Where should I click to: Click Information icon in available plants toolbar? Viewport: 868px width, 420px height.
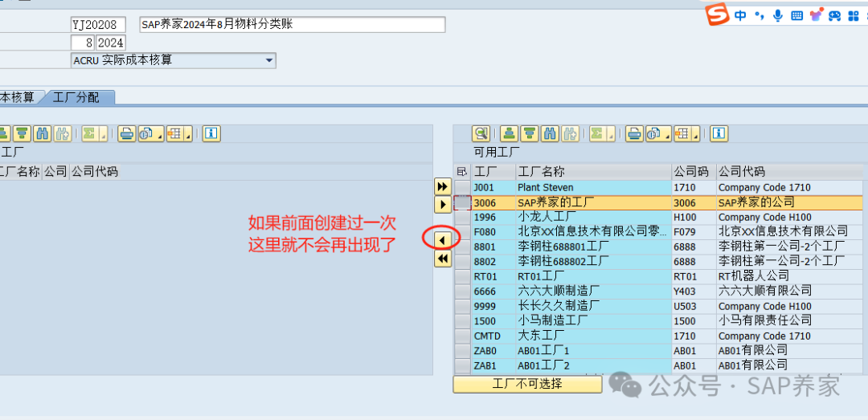pos(719,133)
